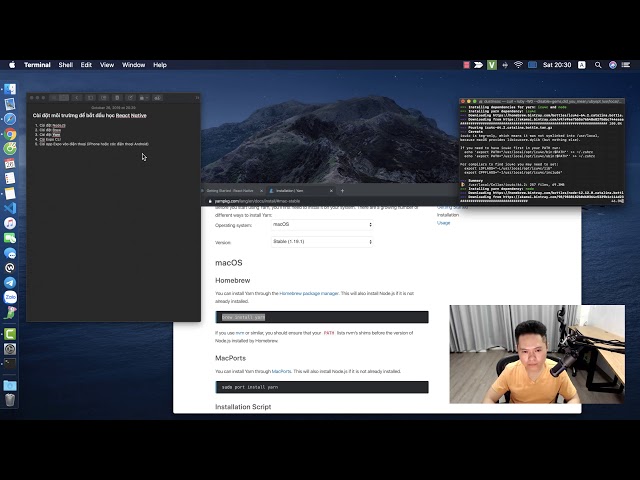Open Reminders from the Dock
This screenshot has width=640, height=480.
pyautogui.click(x=10, y=178)
